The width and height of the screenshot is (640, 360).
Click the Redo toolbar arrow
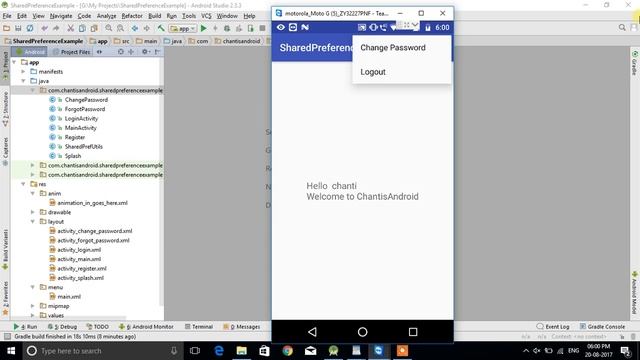click(x=56, y=28)
